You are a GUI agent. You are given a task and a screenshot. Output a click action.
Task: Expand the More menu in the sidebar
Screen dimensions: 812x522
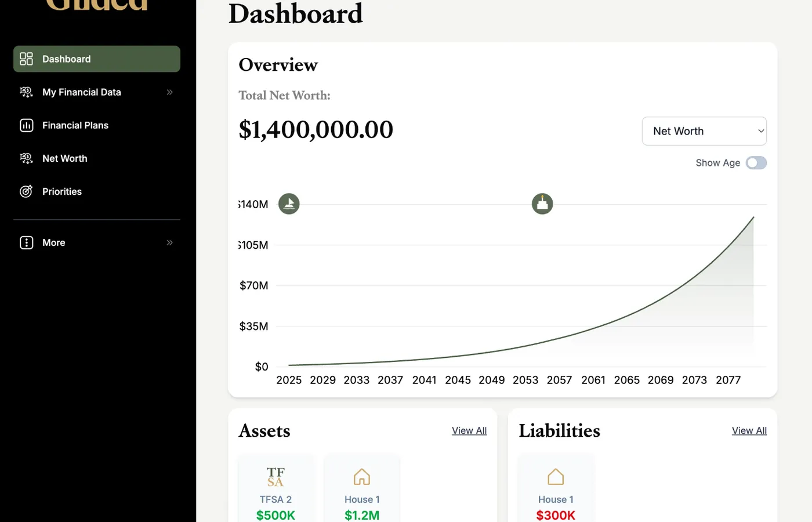[x=169, y=242]
